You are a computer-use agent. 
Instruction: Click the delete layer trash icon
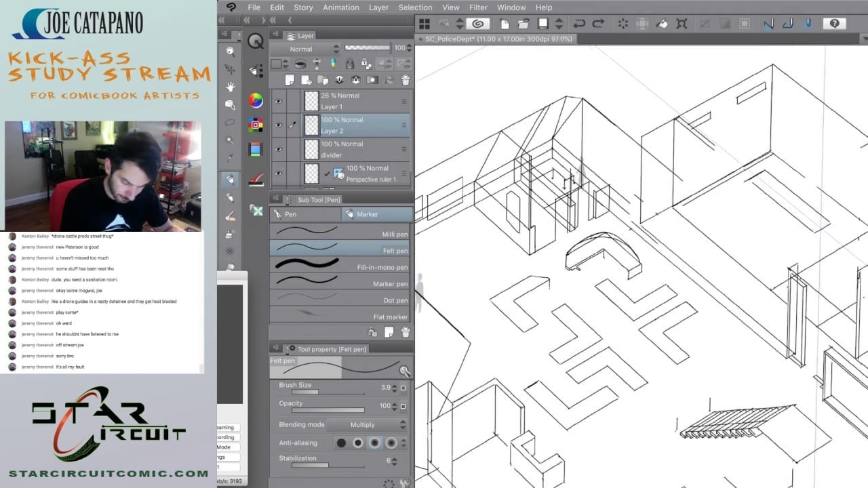(x=406, y=80)
